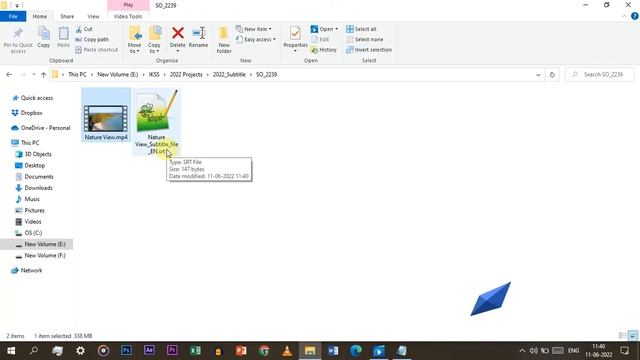Switch to the View tab
The width and height of the screenshot is (640, 360).
click(93, 16)
